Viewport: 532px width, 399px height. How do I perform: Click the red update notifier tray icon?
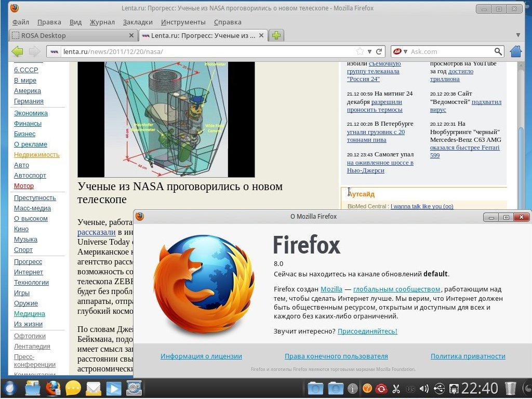(381, 389)
